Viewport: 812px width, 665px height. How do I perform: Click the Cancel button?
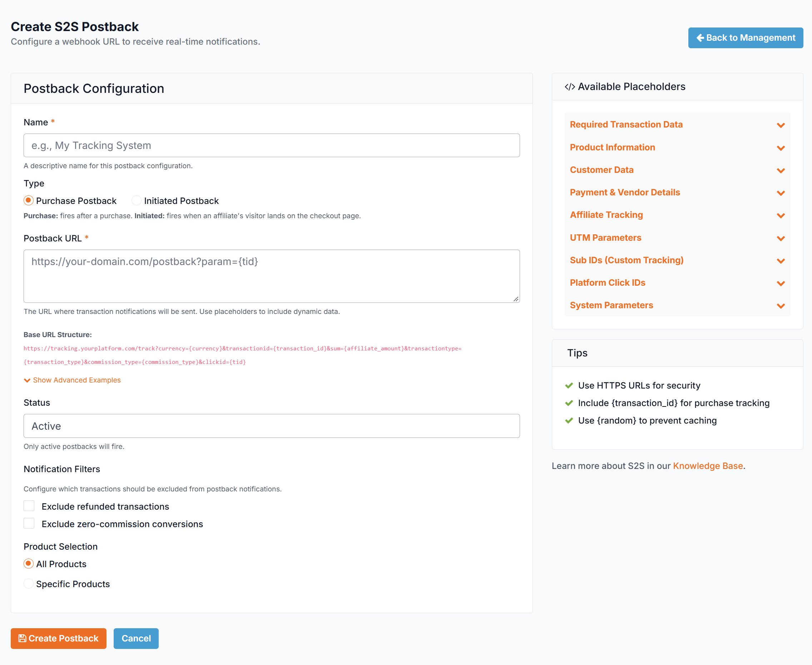[x=136, y=638]
